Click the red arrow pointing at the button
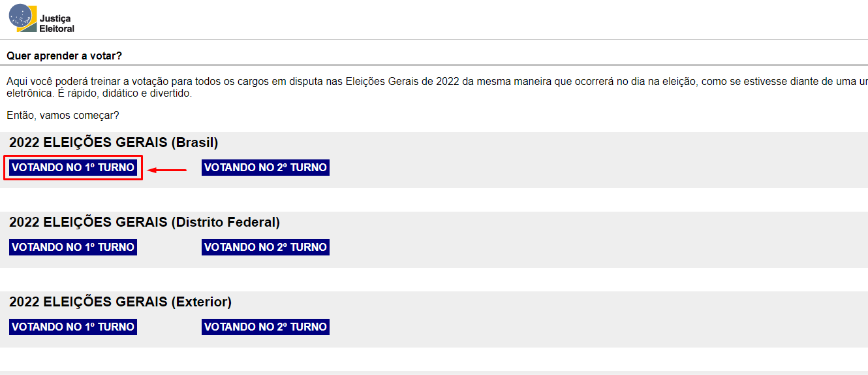Viewport: 868px width, 375px height. click(167, 171)
